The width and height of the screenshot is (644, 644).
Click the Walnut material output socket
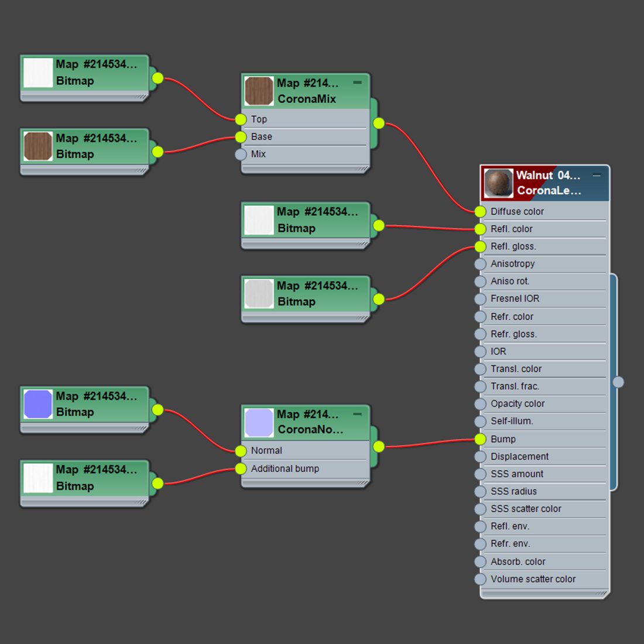(618, 382)
